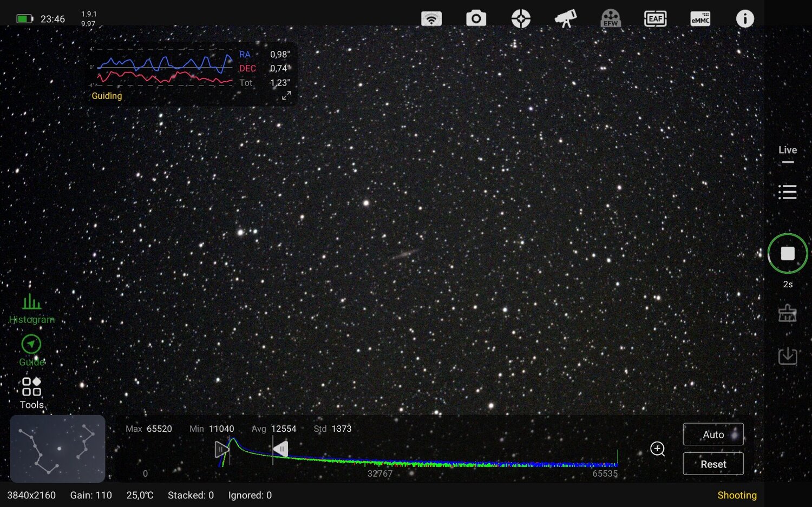
Task: Open the guiding crosshair settings
Action: click(520, 18)
